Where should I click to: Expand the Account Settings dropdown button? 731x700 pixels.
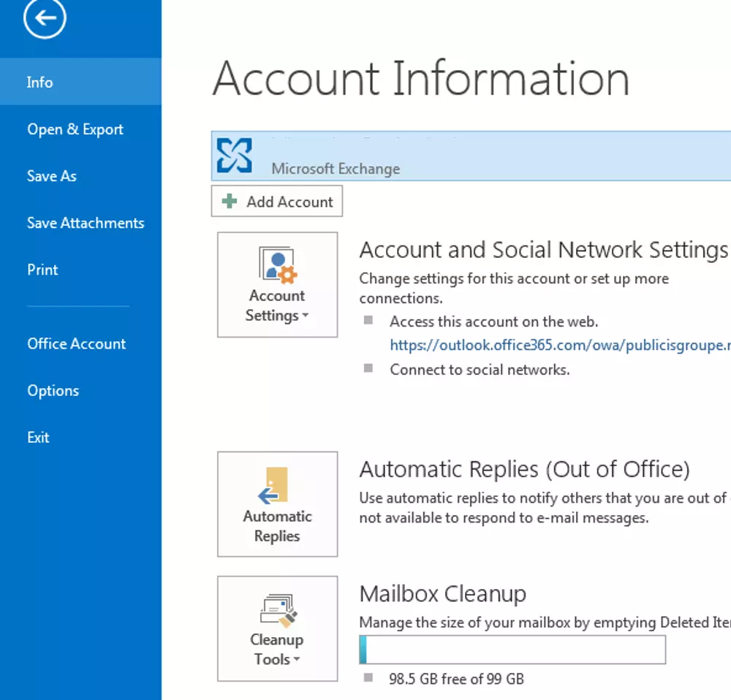coord(277,285)
